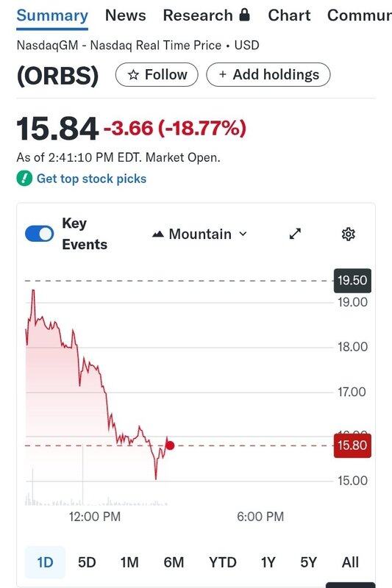Switch to the News tab
This screenshot has height=588, width=392.
[x=125, y=15]
